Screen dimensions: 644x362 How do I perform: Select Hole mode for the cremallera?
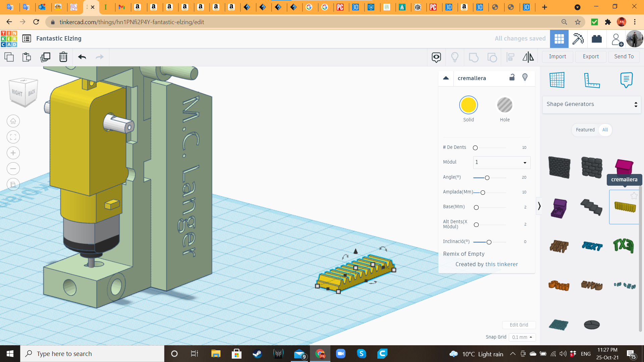click(505, 104)
